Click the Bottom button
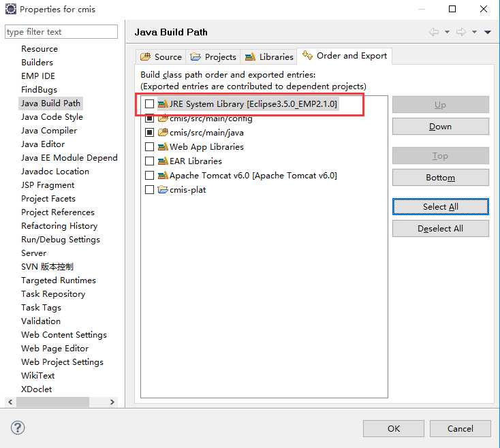500x448 pixels. tap(440, 178)
